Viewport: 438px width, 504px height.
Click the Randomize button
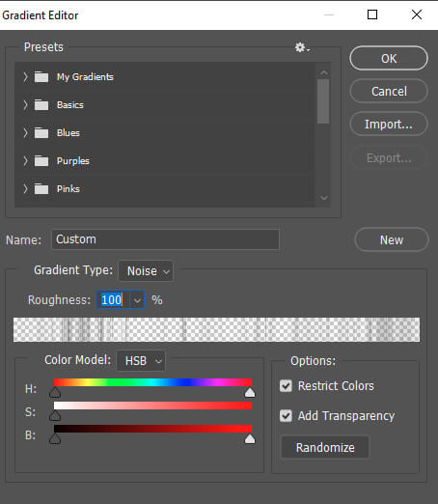coord(325,447)
